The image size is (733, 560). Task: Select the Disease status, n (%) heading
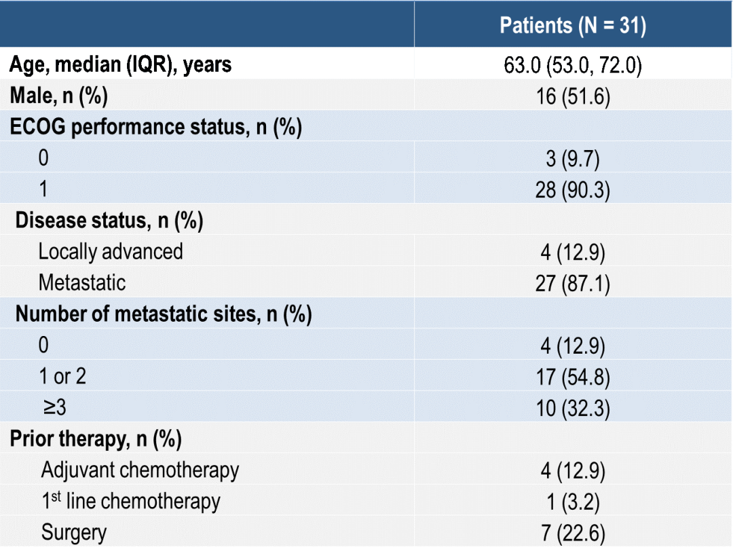109,221
